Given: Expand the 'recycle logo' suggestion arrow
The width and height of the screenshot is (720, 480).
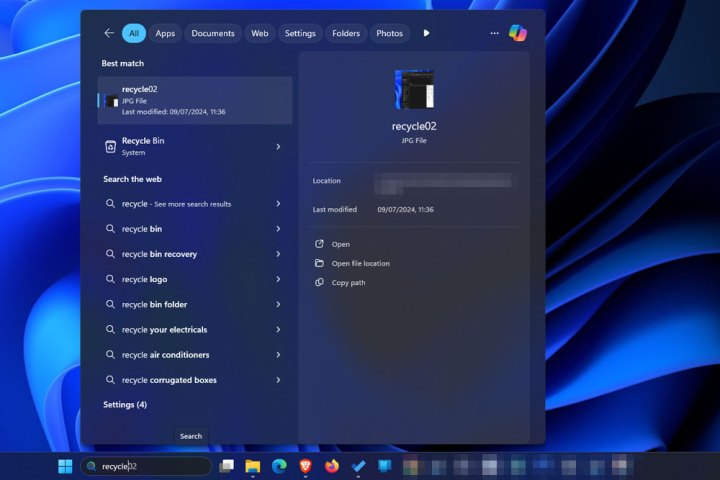Looking at the screenshot, I should pos(278,280).
